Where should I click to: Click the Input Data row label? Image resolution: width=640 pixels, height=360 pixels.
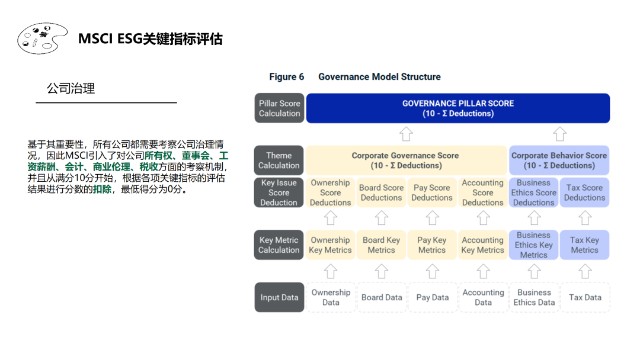(x=279, y=298)
